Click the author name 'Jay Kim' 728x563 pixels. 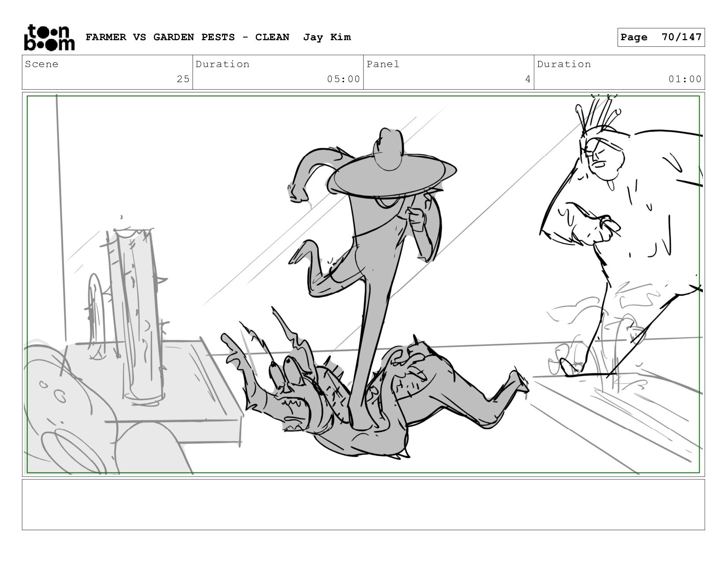pos(327,37)
